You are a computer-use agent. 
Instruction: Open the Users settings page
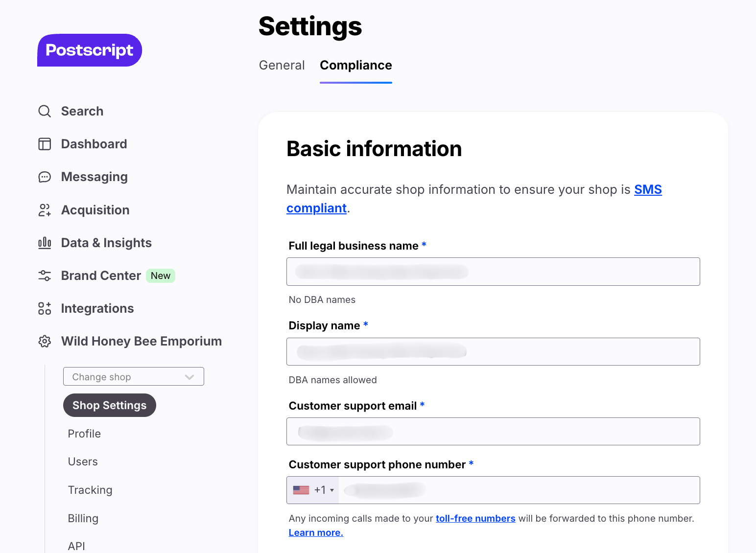[83, 461]
